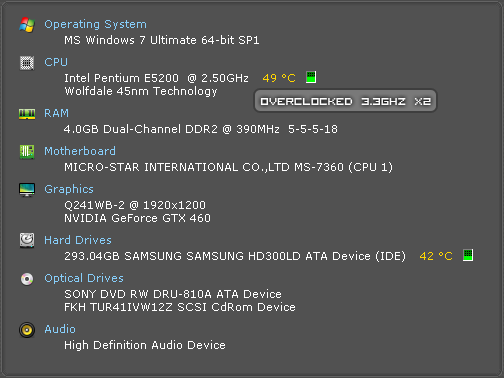Viewport: 504px width, 378px height.
Task: Open the Graphics section heading
Action: click(x=69, y=189)
